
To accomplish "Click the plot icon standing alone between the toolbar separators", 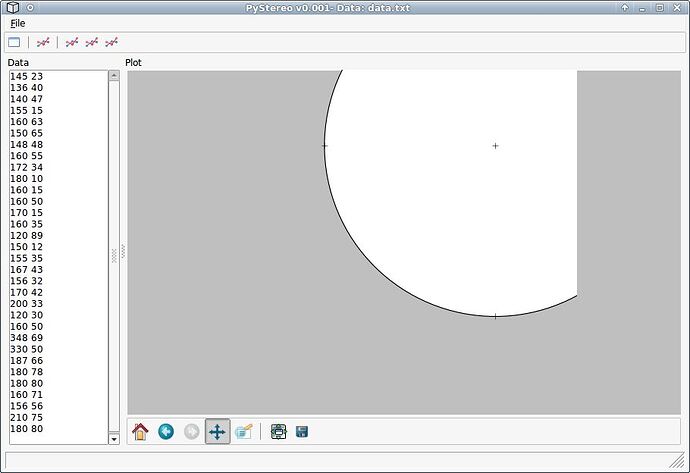I will (43, 42).
